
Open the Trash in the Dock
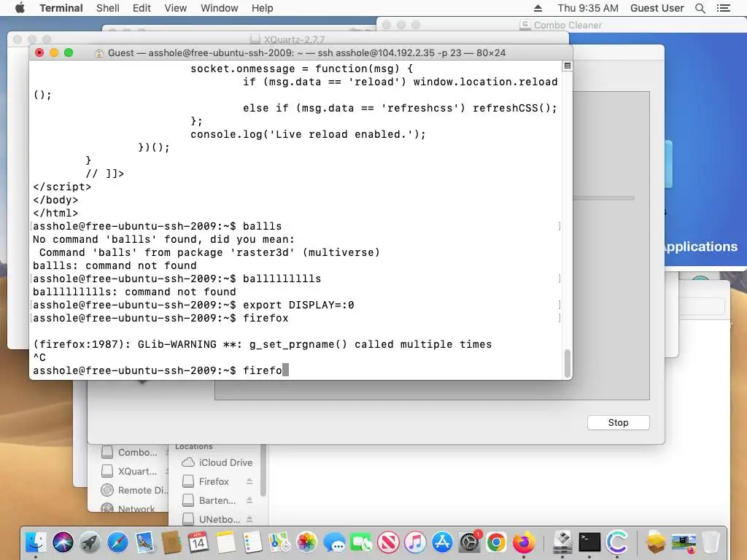click(711, 542)
